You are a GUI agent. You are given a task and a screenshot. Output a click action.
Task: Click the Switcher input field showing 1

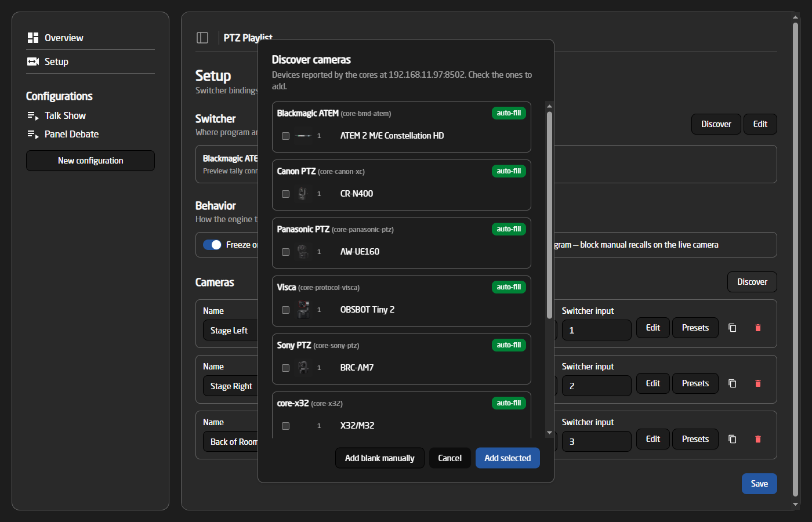596,330
